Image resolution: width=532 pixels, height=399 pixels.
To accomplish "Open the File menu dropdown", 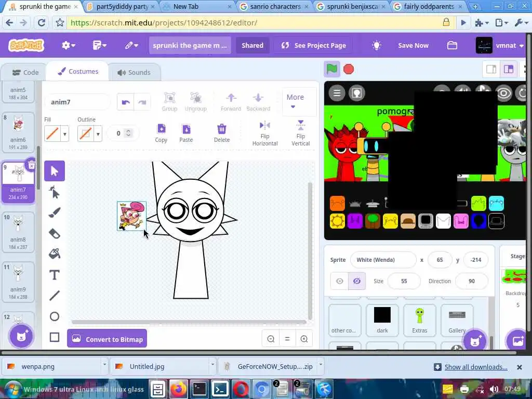I will pyautogui.click(x=99, y=46).
